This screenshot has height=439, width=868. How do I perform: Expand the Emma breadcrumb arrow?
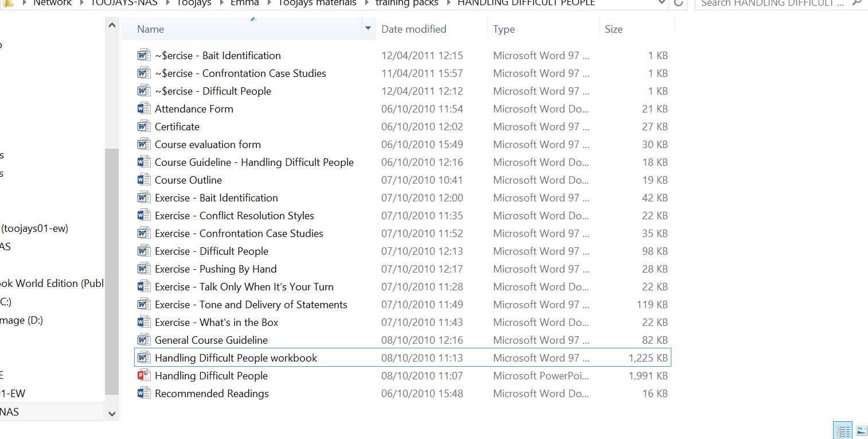(x=269, y=3)
